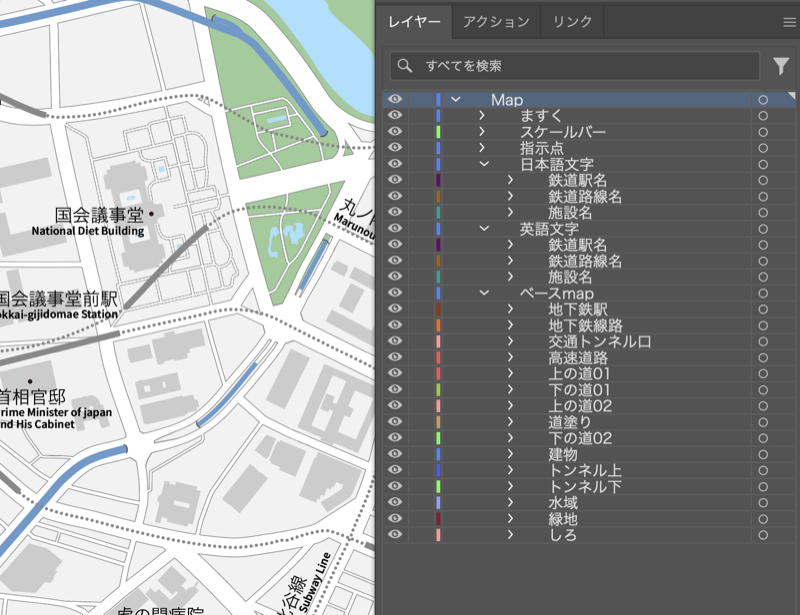
Task: Switch to the アクション tab
Action: pos(495,21)
